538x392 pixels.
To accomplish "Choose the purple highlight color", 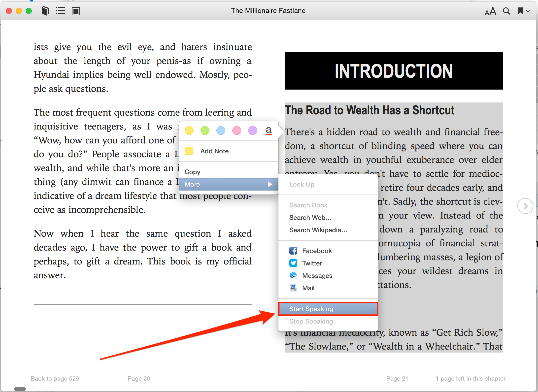I will click(253, 131).
